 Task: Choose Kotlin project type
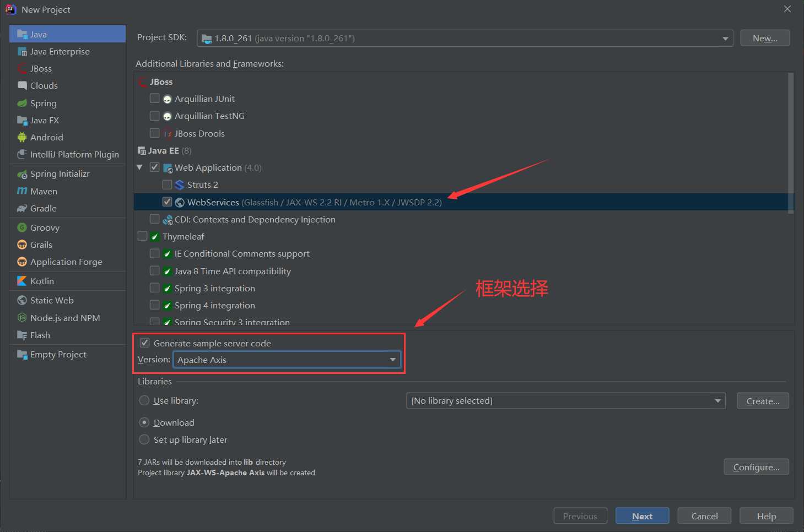click(x=67, y=281)
